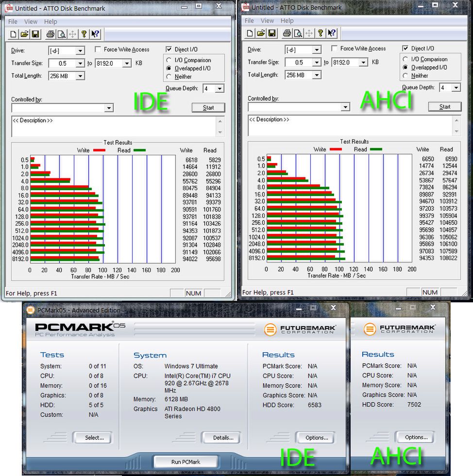Image resolution: width=473 pixels, height=476 pixels.
Task: Toggle Direct I/O checkbox in AHCI window
Action: click(x=405, y=48)
